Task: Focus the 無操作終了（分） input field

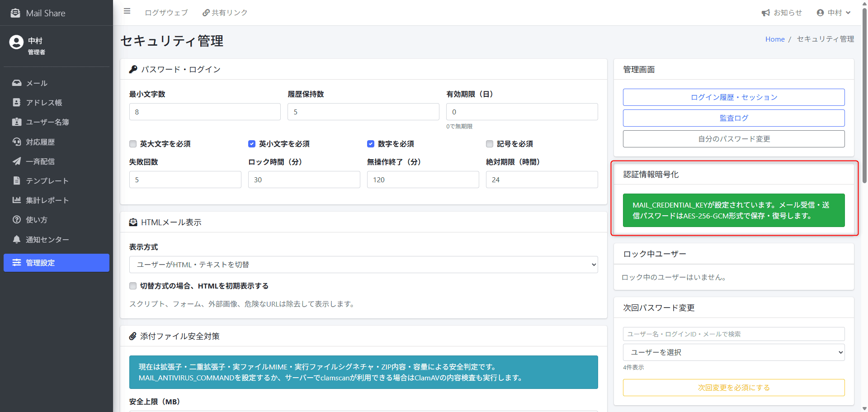Action: [423, 180]
